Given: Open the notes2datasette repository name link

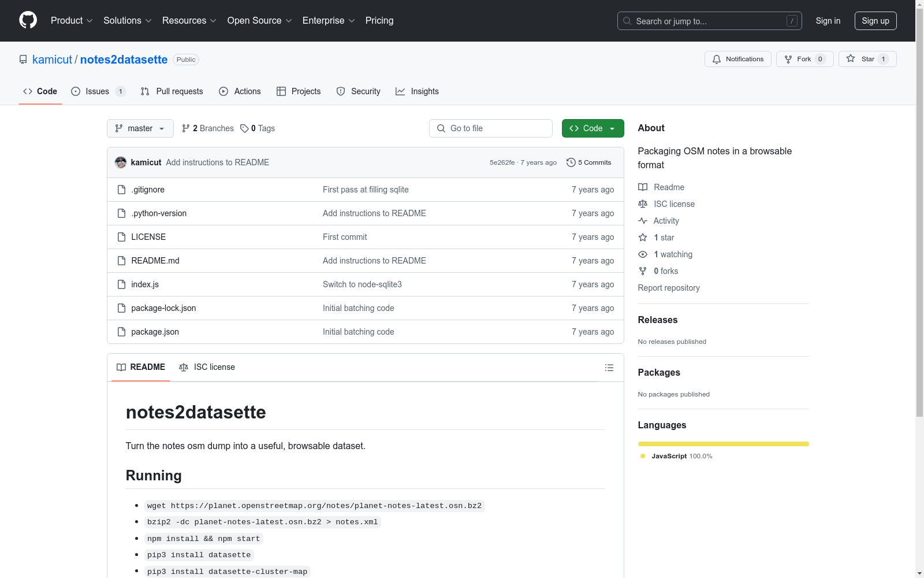Looking at the screenshot, I should click(x=124, y=60).
